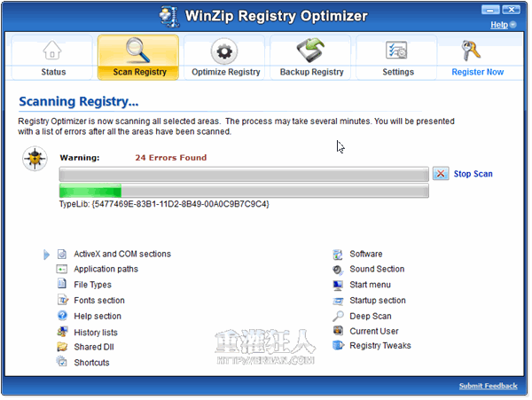Select the Startup section entry

pos(377,301)
